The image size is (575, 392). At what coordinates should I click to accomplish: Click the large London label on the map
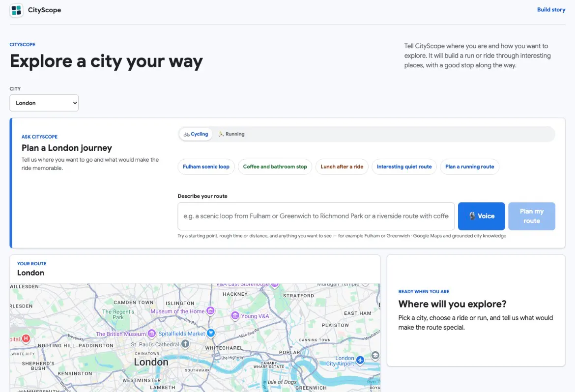point(151,362)
